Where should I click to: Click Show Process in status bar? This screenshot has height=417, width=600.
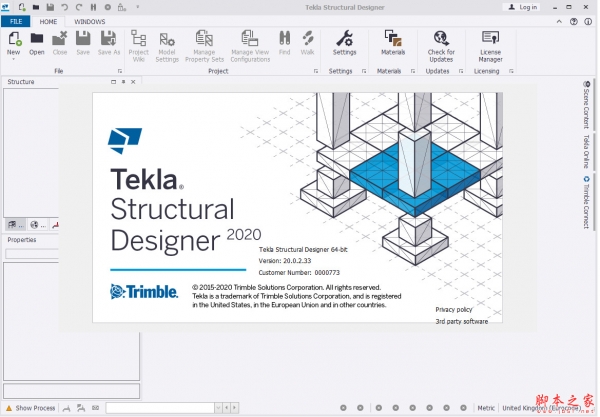pos(31,408)
